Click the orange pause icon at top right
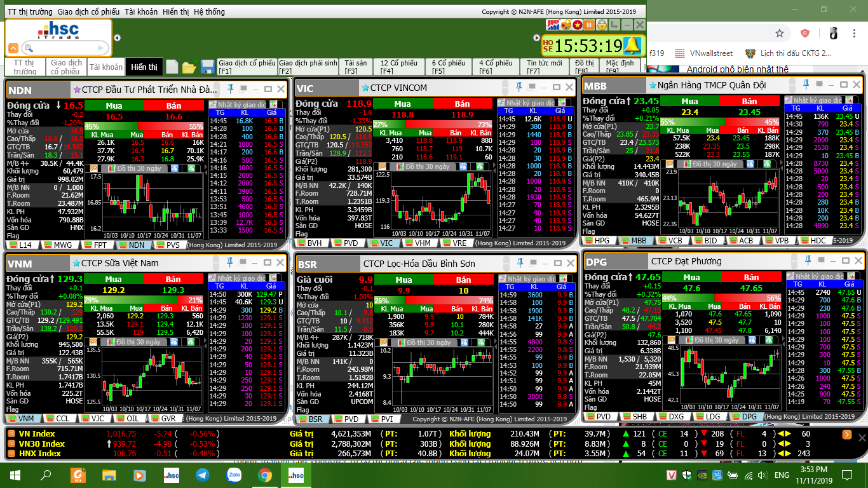The image size is (868, 488). (x=589, y=25)
